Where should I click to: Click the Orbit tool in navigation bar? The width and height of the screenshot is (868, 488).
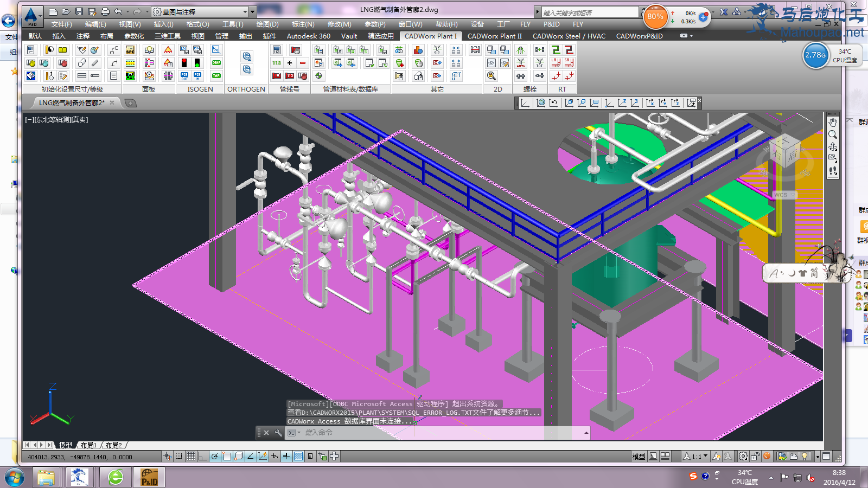click(x=833, y=146)
